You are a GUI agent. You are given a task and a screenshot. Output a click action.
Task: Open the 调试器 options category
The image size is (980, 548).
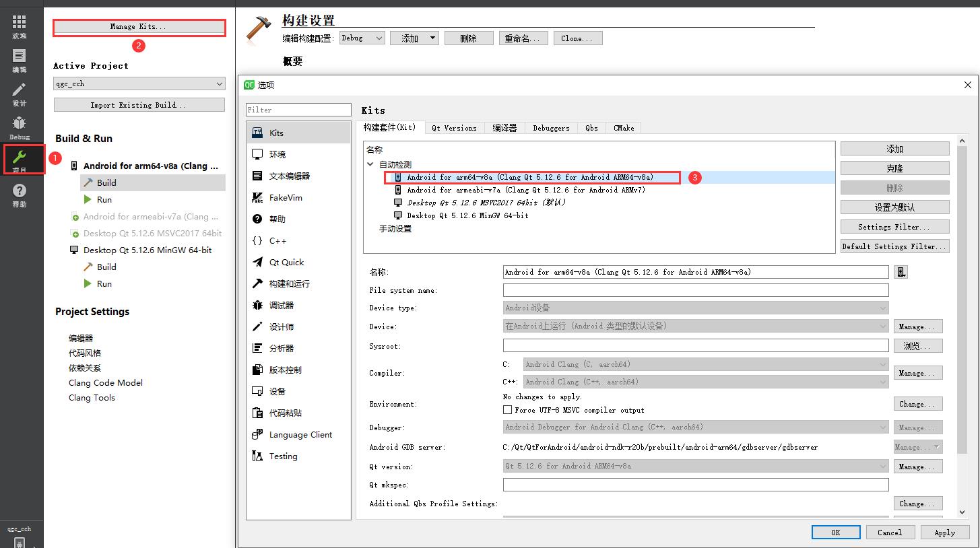click(x=298, y=305)
